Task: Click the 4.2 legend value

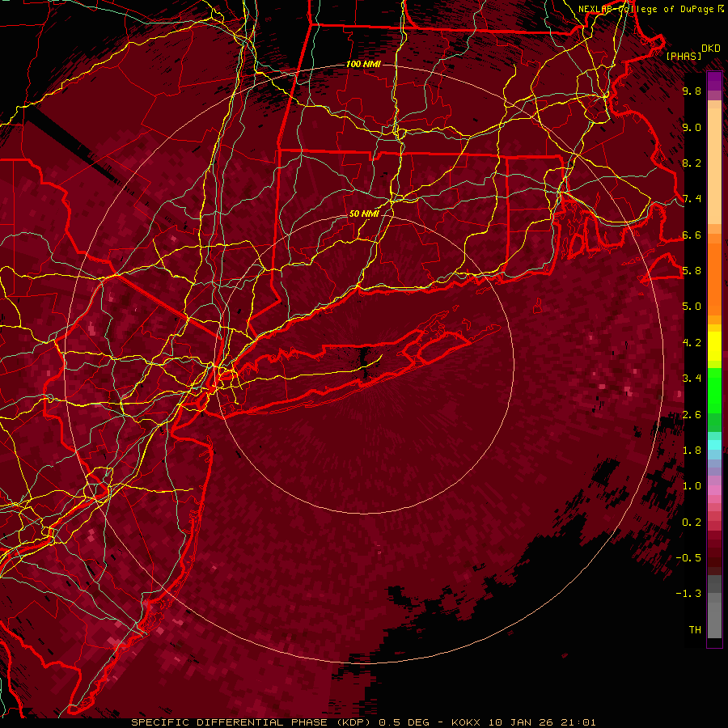Action: click(x=692, y=343)
